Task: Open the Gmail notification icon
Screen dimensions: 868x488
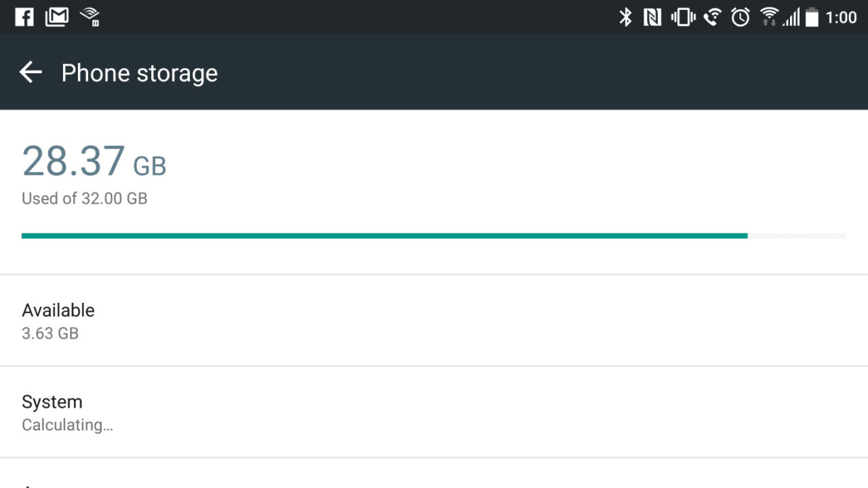Action: click(57, 17)
